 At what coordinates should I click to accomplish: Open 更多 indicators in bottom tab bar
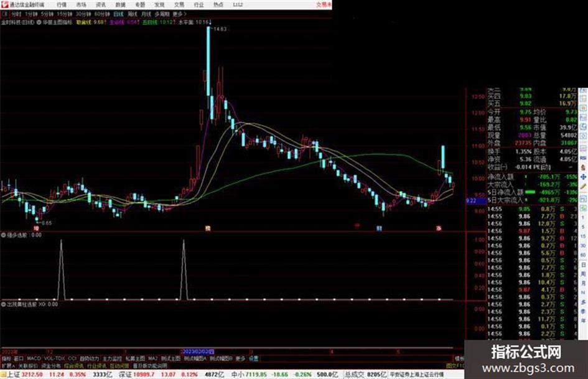coord(240,358)
